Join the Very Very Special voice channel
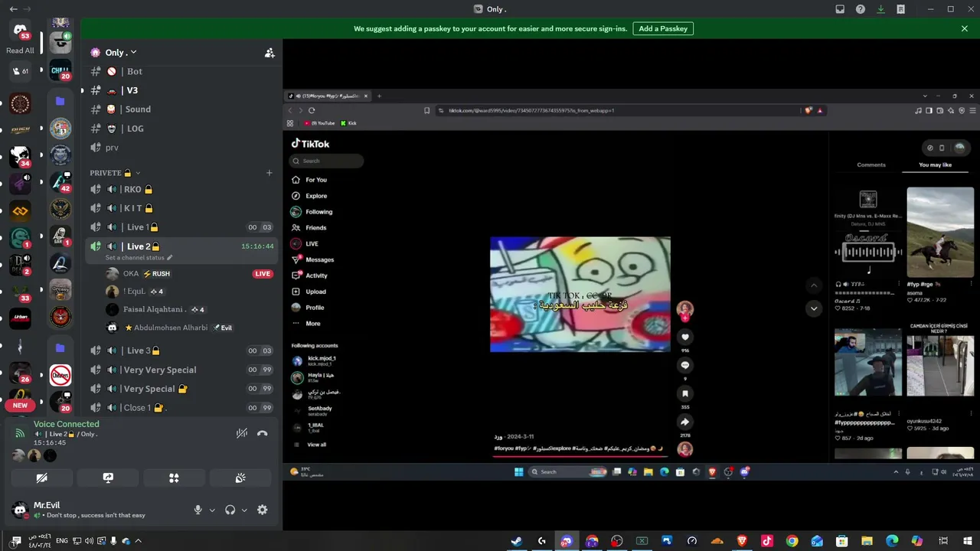The width and height of the screenshot is (980, 551). coord(181,370)
